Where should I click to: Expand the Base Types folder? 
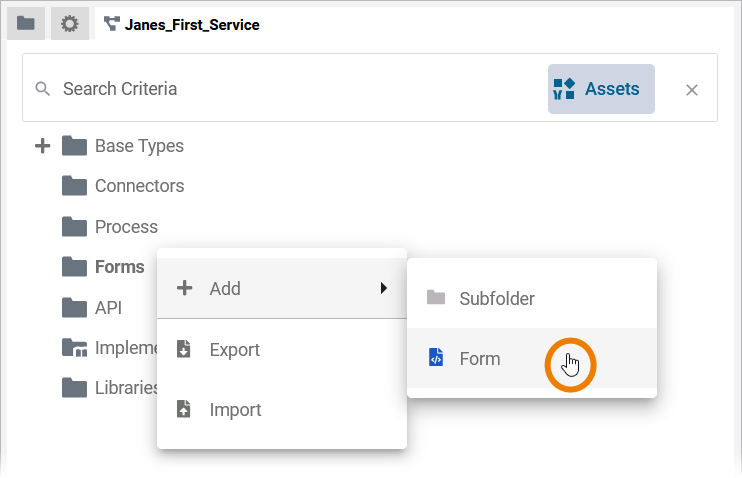tap(42, 146)
